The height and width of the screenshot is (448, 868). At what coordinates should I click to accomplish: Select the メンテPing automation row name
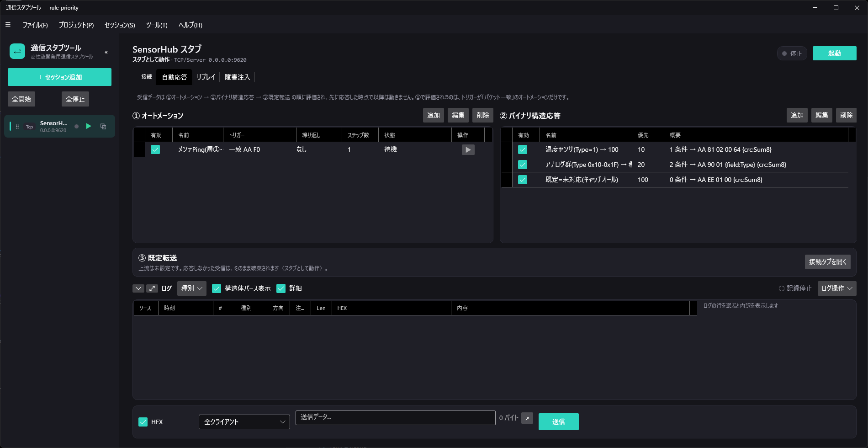(200, 149)
